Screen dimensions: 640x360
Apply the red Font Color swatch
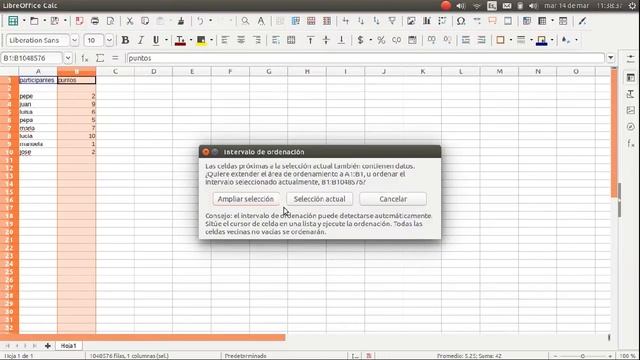[x=180, y=40]
